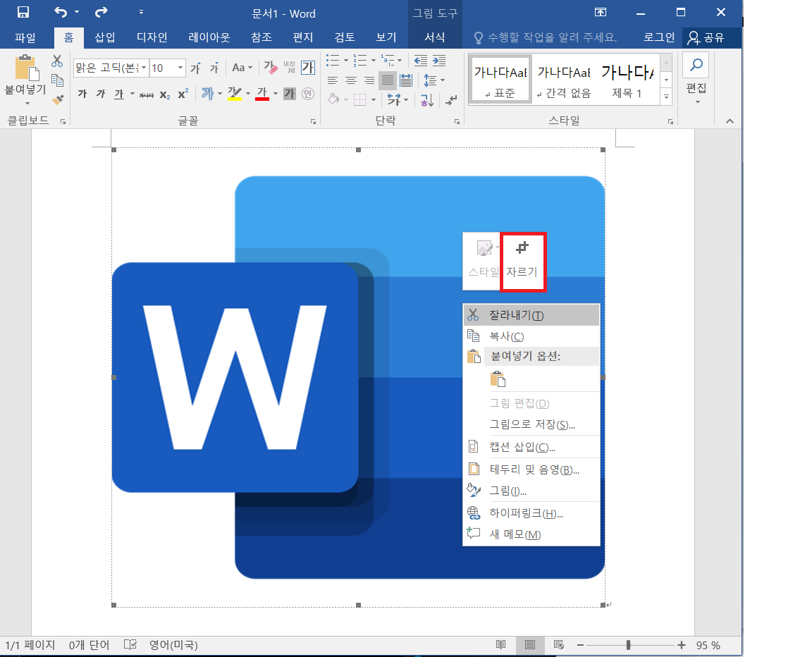Apply character border icon
The height and width of the screenshot is (657, 812).
[x=308, y=68]
